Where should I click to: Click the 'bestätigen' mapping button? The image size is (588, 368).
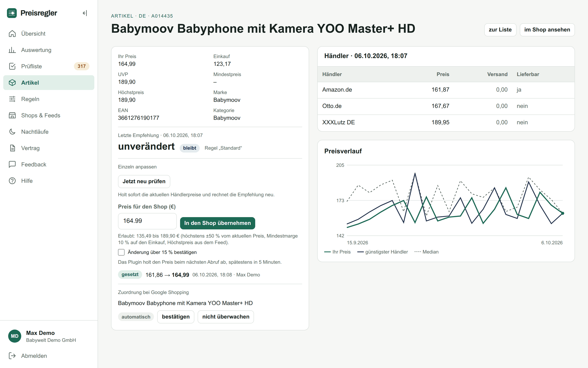pyautogui.click(x=176, y=317)
